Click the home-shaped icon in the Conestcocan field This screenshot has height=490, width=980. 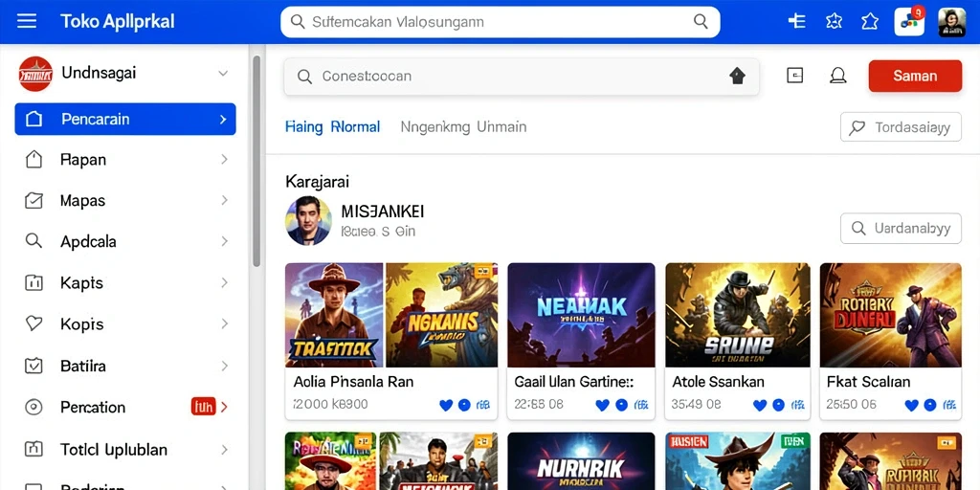point(738,77)
